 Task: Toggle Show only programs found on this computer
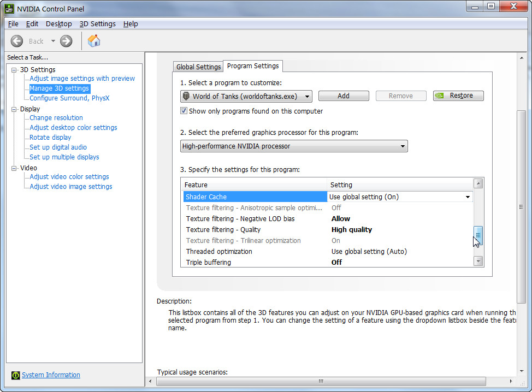[x=184, y=110]
